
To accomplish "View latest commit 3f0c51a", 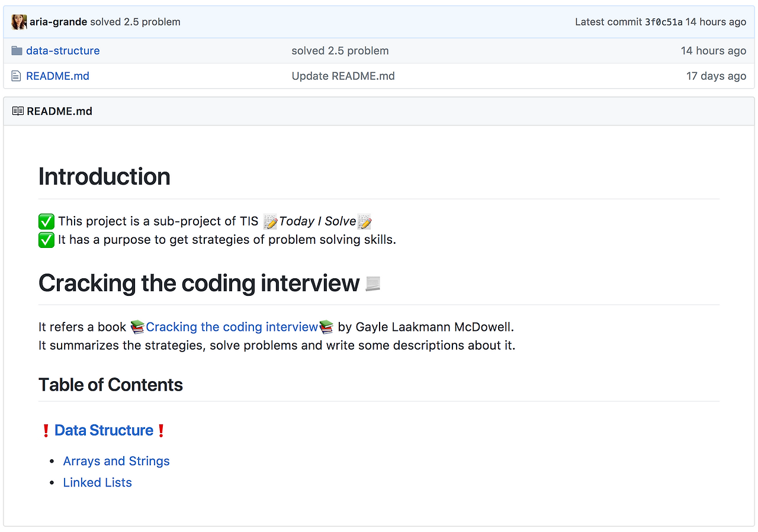I will point(663,22).
